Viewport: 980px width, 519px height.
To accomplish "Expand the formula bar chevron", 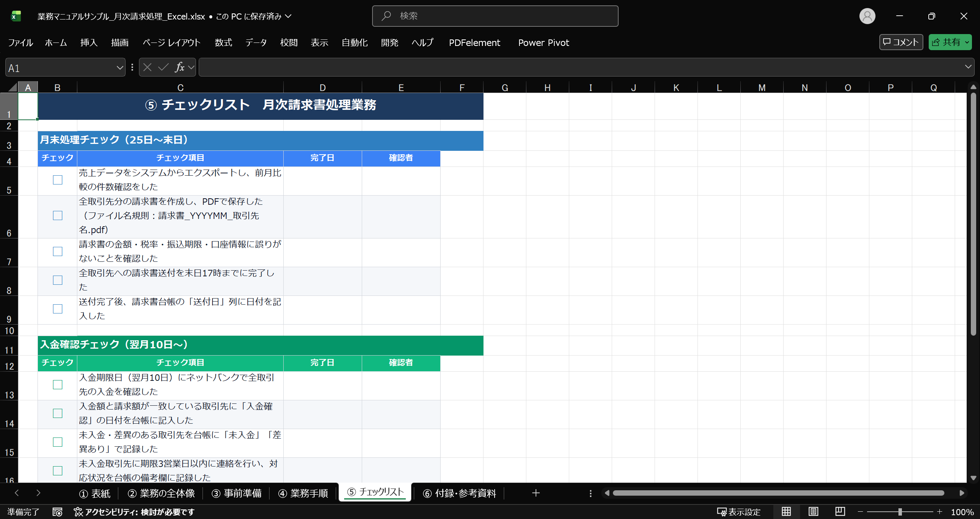I will [968, 67].
